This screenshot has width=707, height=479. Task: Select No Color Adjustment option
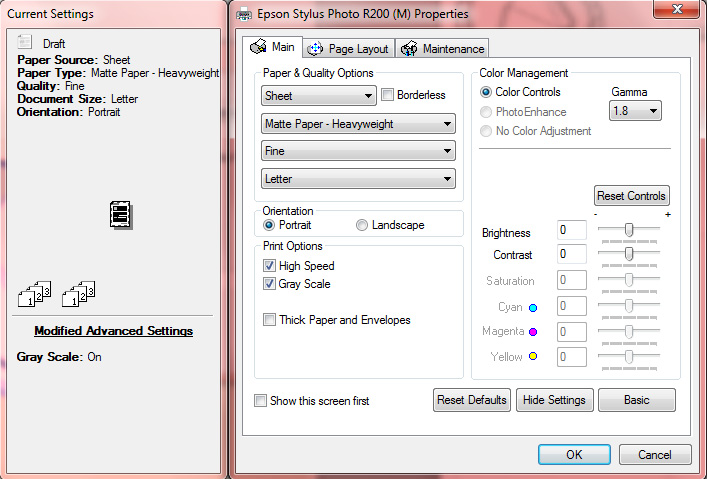(x=486, y=131)
